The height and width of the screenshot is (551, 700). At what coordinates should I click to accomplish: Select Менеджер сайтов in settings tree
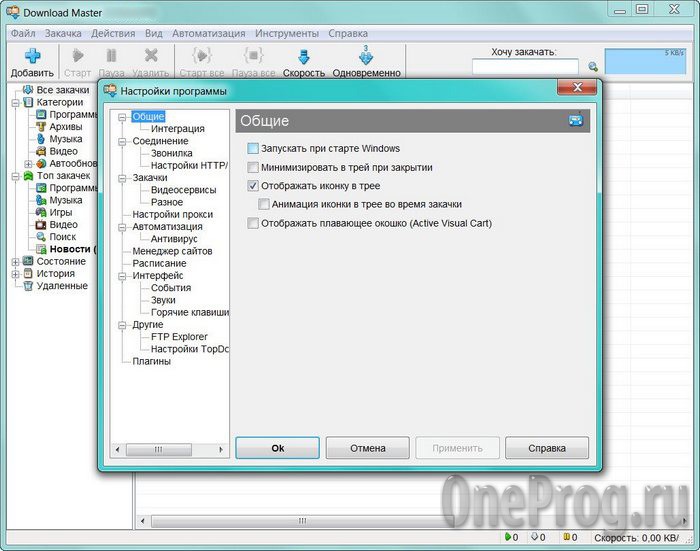coord(172,251)
